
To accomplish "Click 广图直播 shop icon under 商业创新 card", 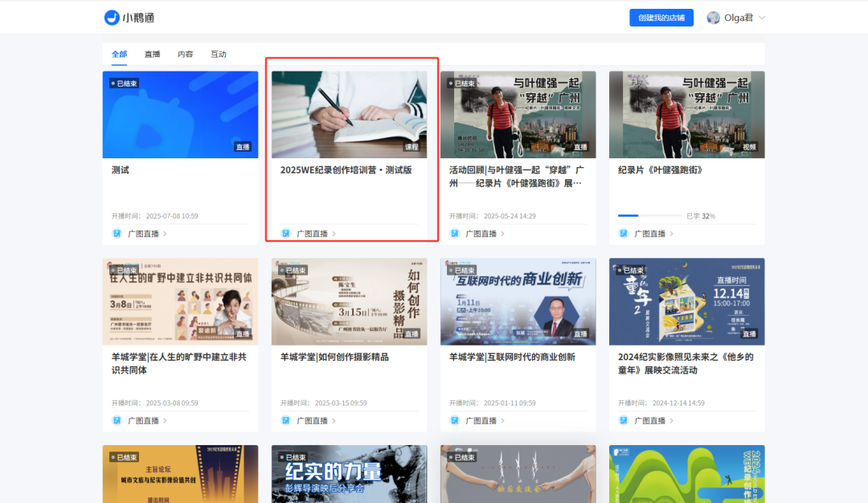I will tap(454, 420).
